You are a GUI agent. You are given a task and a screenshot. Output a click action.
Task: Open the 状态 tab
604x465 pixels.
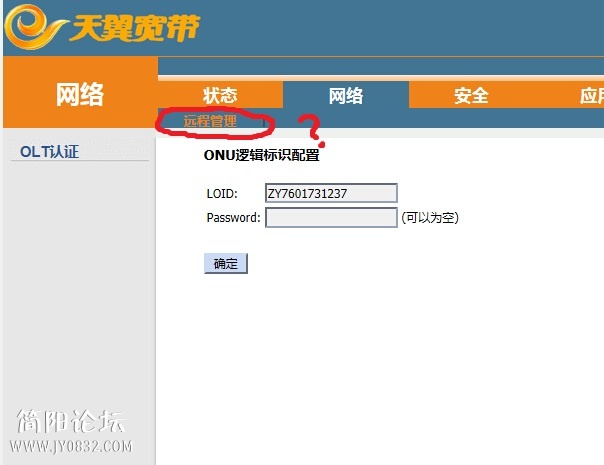coord(220,95)
